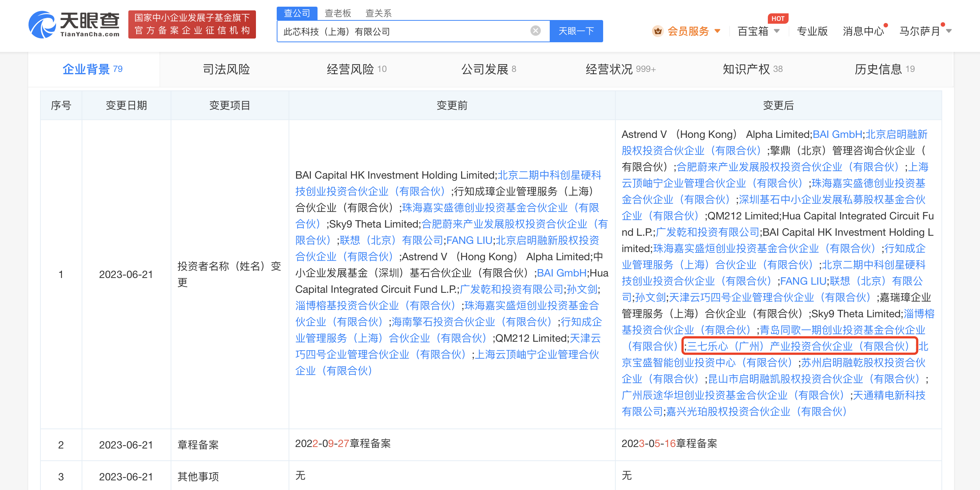
Task: Click the 变更日期 column header
Action: pyautogui.click(x=126, y=105)
